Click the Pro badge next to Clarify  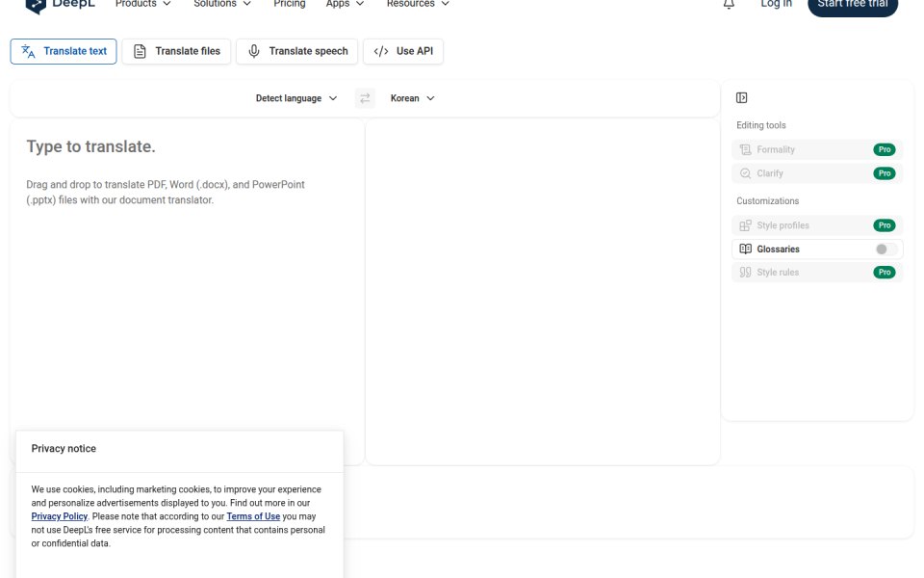coord(884,173)
